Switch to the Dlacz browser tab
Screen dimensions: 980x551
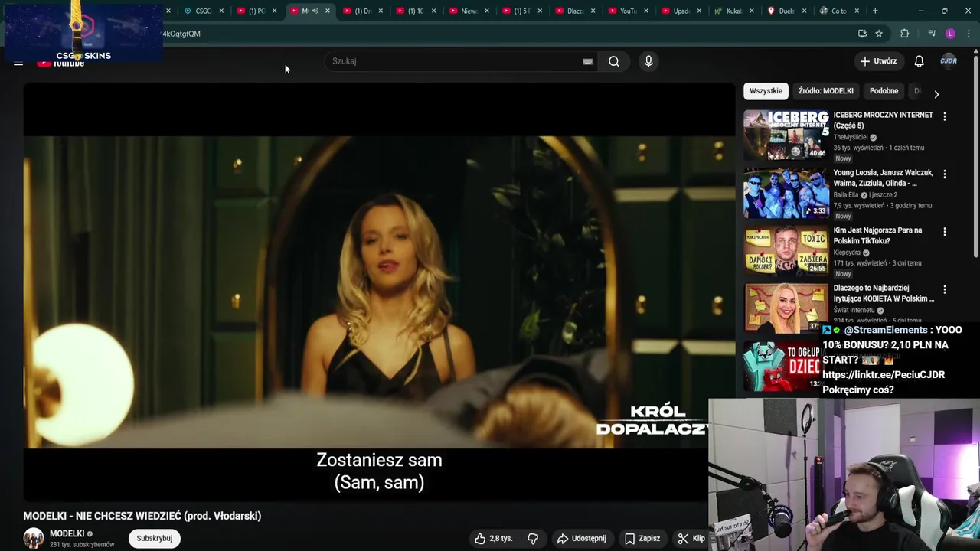coord(574,11)
